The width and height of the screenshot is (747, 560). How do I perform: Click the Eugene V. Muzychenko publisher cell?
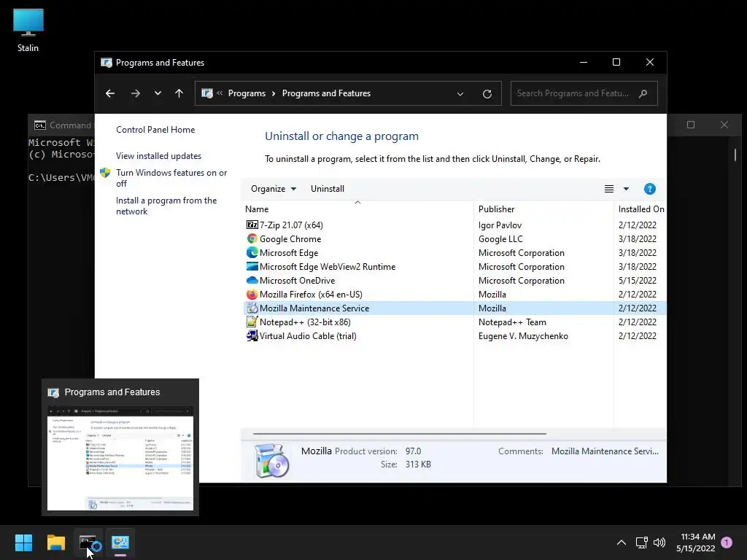523,335
